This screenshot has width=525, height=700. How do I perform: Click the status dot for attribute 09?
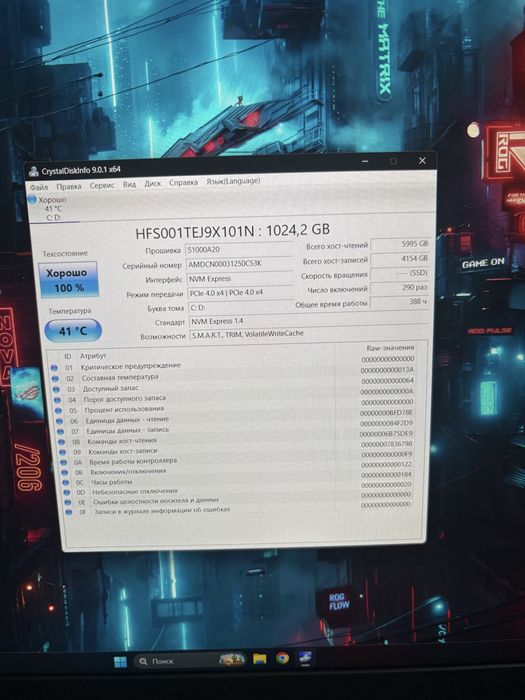[63, 452]
